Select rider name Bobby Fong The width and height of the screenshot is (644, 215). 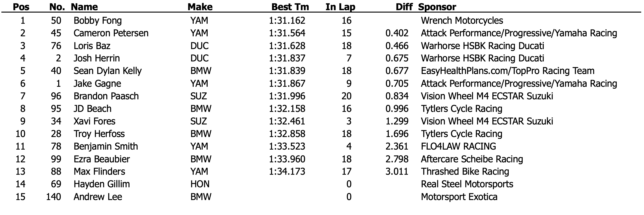click(x=97, y=21)
